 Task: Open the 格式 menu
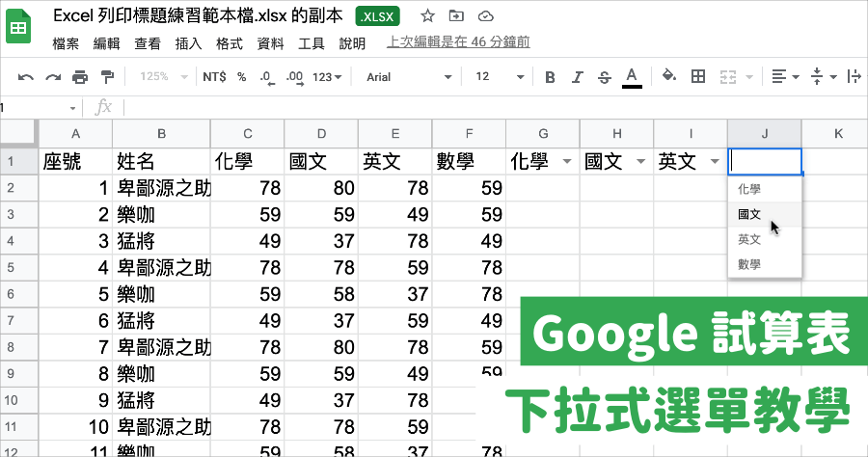[x=230, y=43]
